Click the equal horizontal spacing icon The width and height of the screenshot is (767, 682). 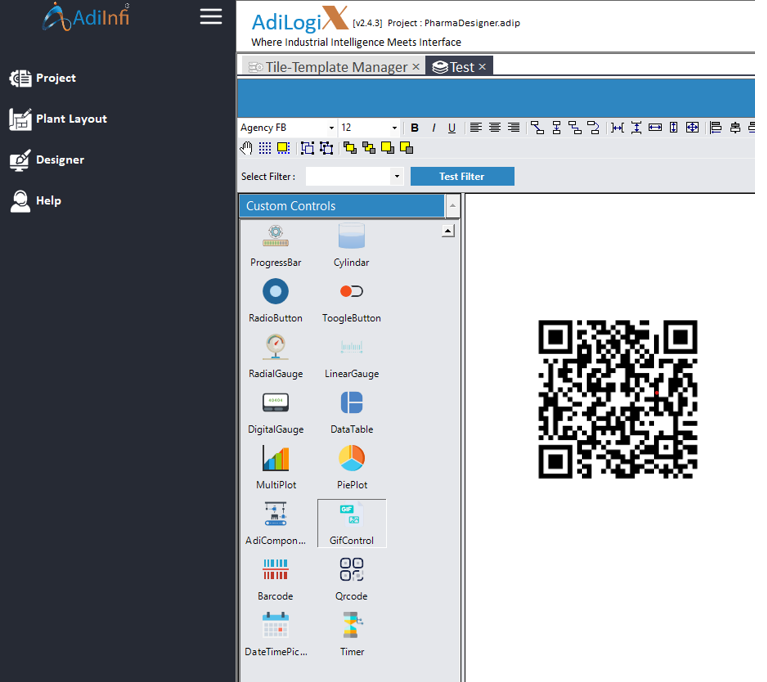[x=617, y=128]
